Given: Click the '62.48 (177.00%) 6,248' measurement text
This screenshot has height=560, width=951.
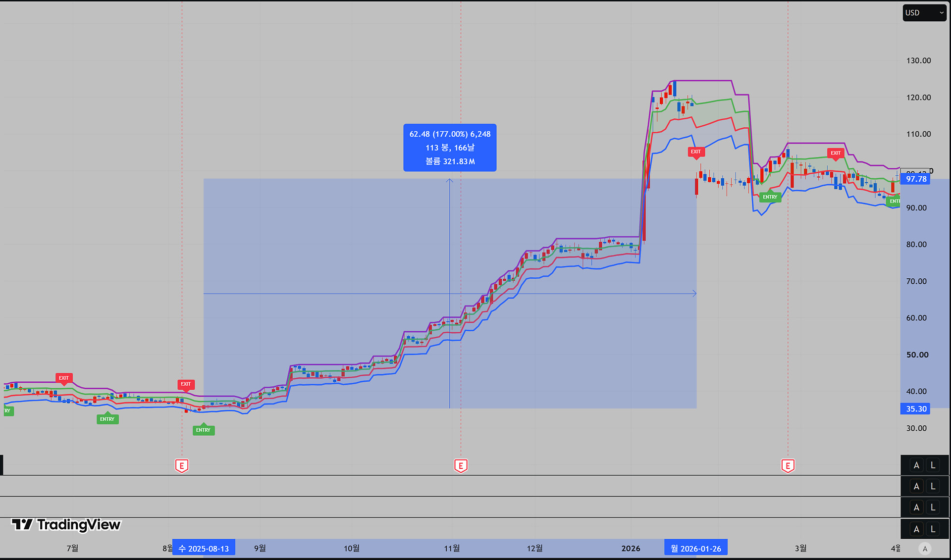Looking at the screenshot, I should pos(450,134).
